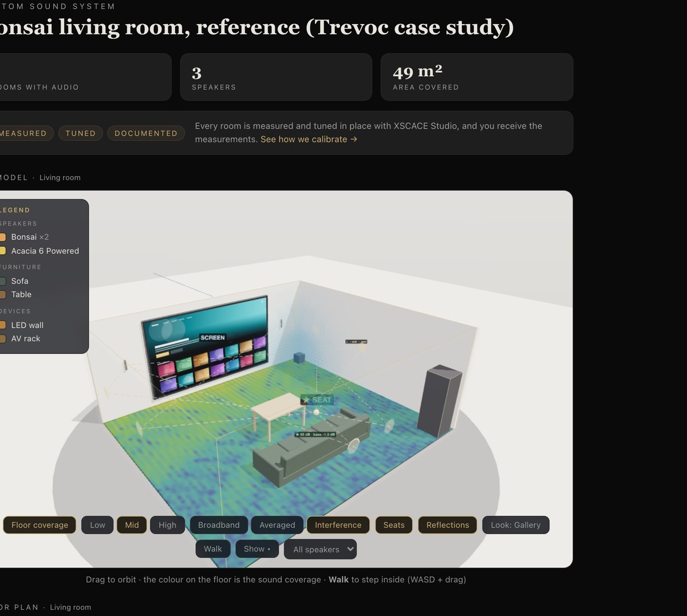Open the Show dropdown menu

click(x=257, y=549)
